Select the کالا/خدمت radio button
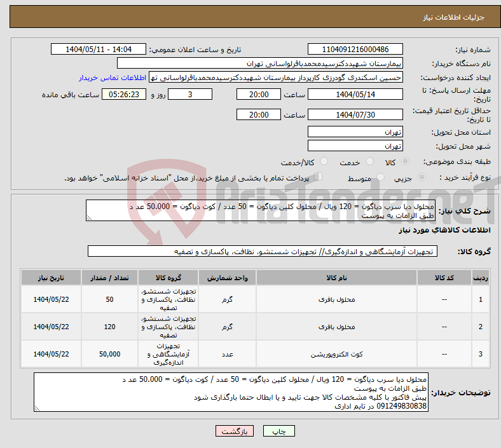Image resolution: width=501 pixels, height=448 pixels. [x=324, y=161]
